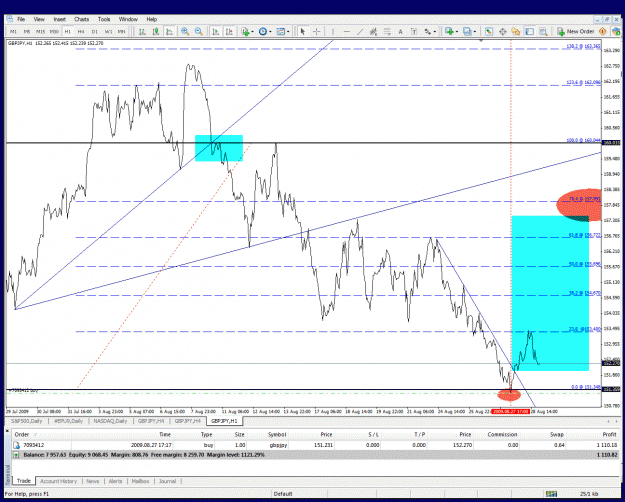Open the Profiles icon
The width and height of the screenshot is (625, 502).
pyautogui.click(x=468, y=31)
